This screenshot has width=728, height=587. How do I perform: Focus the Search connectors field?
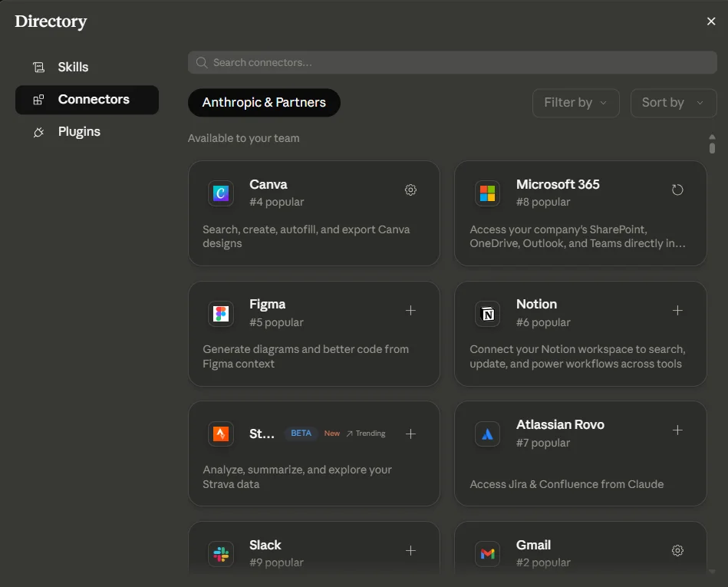pos(452,63)
